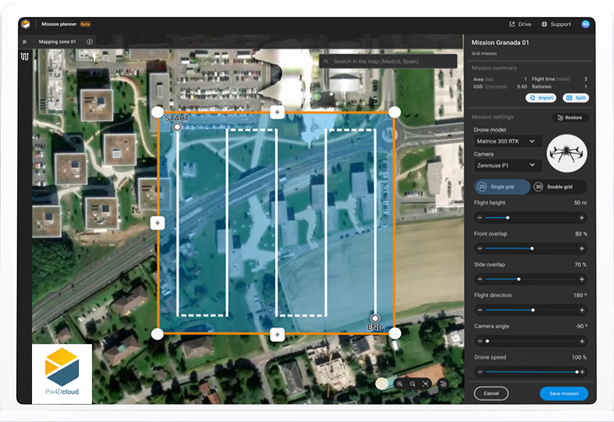Viewport: 614px width, 422px height.
Task: Click the magnifier icon in map search bar
Action: point(326,61)
